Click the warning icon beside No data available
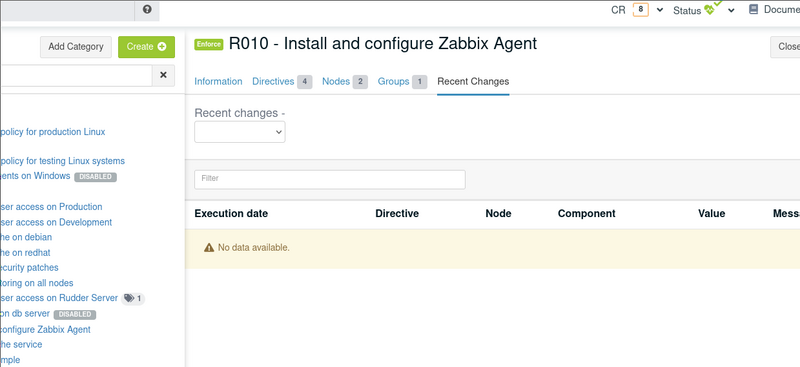 (209, 248)
